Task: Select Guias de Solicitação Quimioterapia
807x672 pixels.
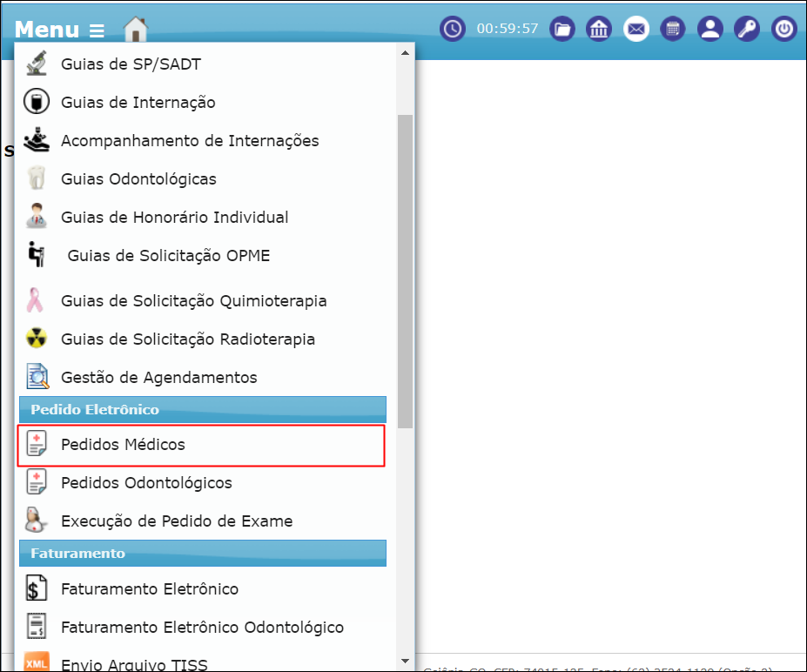Action: [193, 301]
